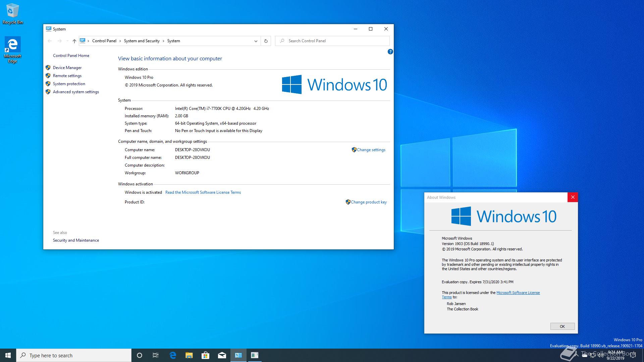Open the Recycle Bin desktop icon
The height and width of the screenshot is (362, 644).
(13, 14)
